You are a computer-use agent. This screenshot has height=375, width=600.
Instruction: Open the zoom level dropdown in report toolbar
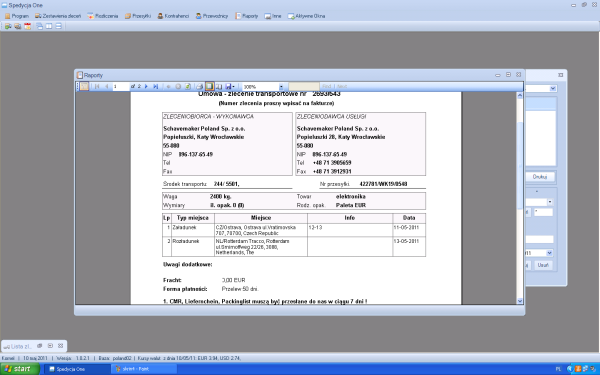pyautogui.click(x=281, y=87)
